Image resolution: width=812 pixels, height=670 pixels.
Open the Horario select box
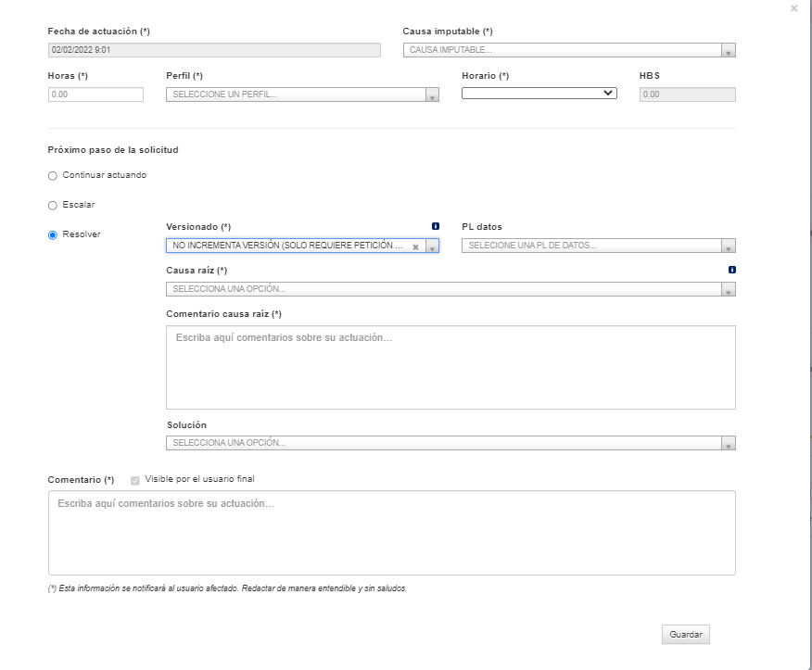[x=539, y=94]
